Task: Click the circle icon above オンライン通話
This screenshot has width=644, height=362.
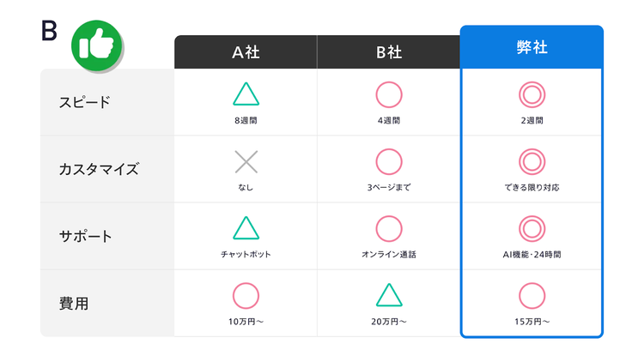Action: 389,228
